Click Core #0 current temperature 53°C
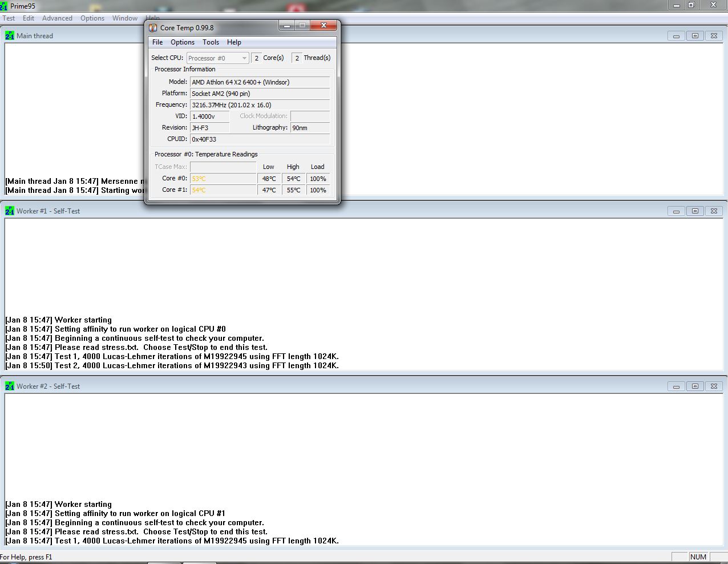 tap(223, 179)
